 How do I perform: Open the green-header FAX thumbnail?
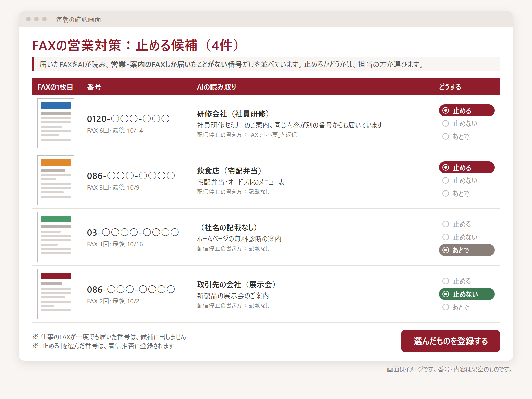[56, 237]
